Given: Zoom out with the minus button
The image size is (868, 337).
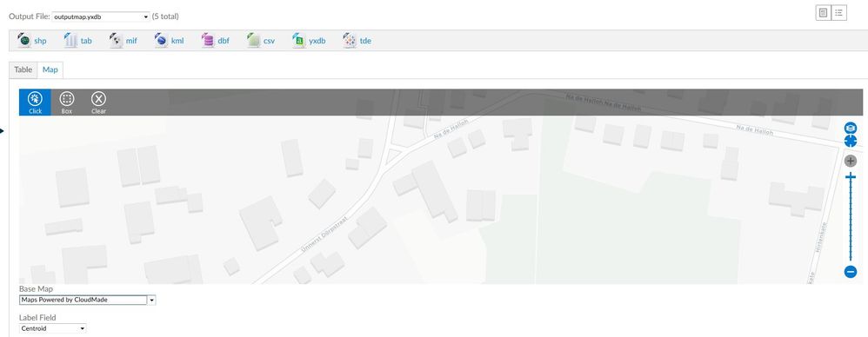Looking at the screenshot, I should [851, 271].
